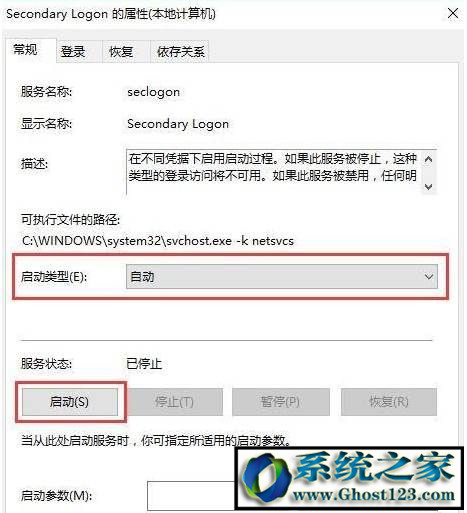Image resolution: width=467 pixels, height=513 pixels.
Task: Click the 已停止 service status text
Action: pos(144,363)
